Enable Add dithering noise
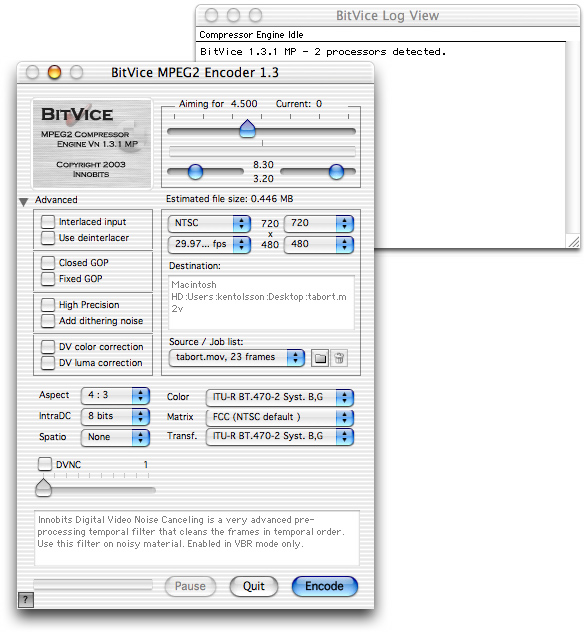This screenshot has width=587, height=636. [x=47, y=321]
